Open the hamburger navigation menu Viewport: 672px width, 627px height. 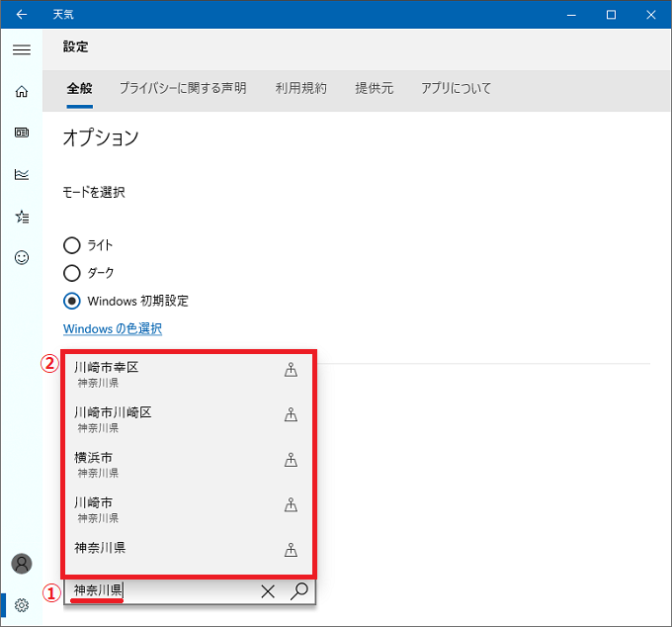[x=22, y=49]
